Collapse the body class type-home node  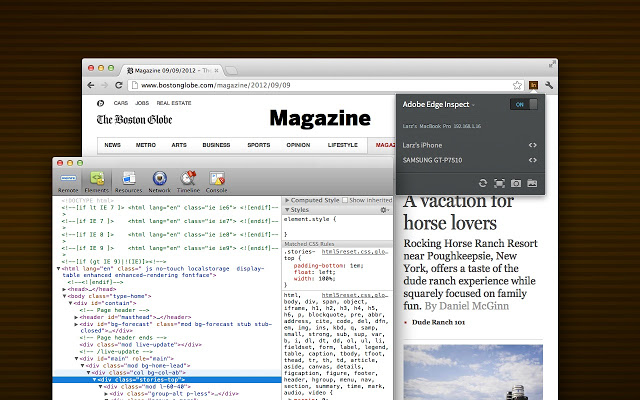click(x=64, y=296)
